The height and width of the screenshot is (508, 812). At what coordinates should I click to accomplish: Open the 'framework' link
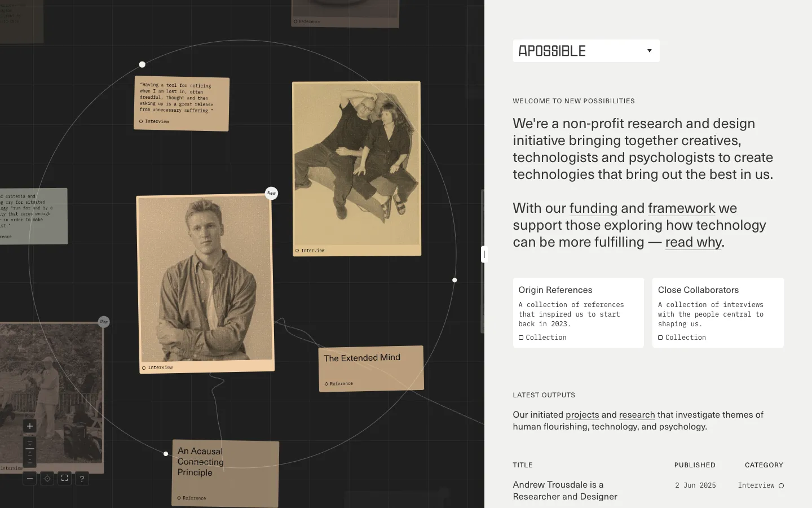(681, 208)
